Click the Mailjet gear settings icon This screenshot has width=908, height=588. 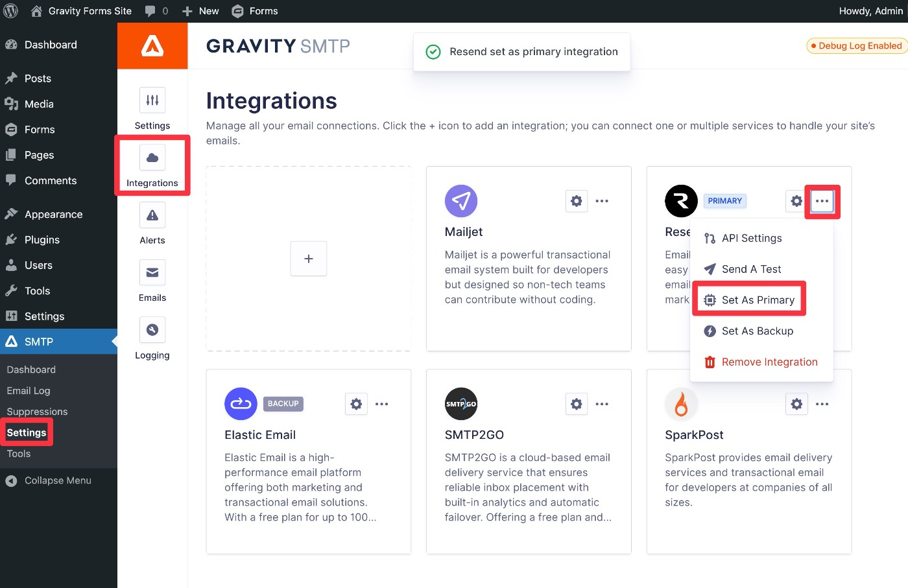576,201
